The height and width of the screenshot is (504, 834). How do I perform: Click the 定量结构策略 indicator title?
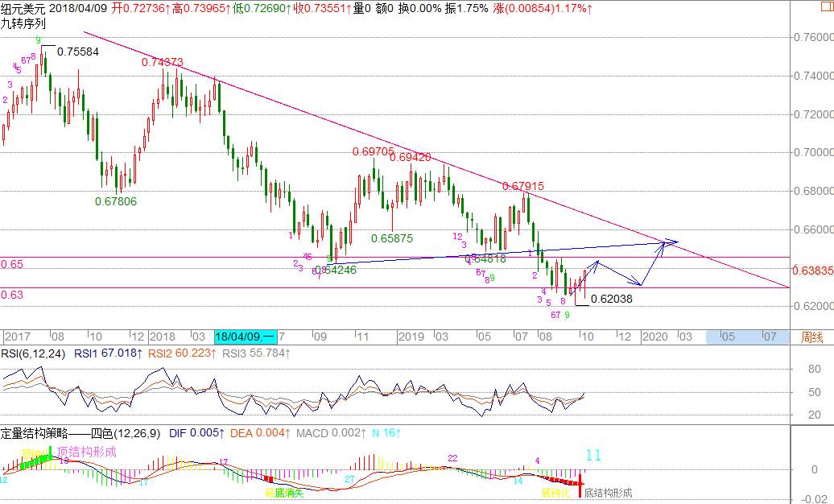point(81,433)
